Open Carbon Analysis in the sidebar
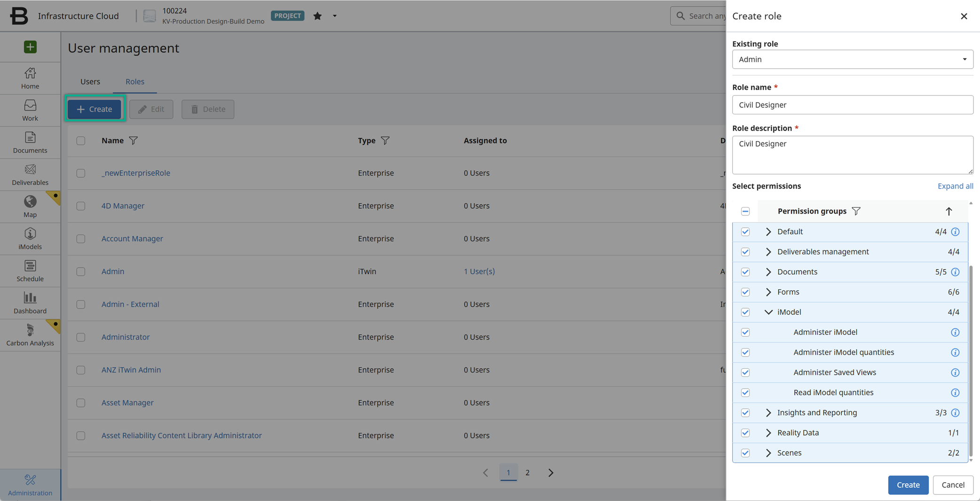This screenshot has width=980, height=501. pyautogui.click(x=30, y=335)
